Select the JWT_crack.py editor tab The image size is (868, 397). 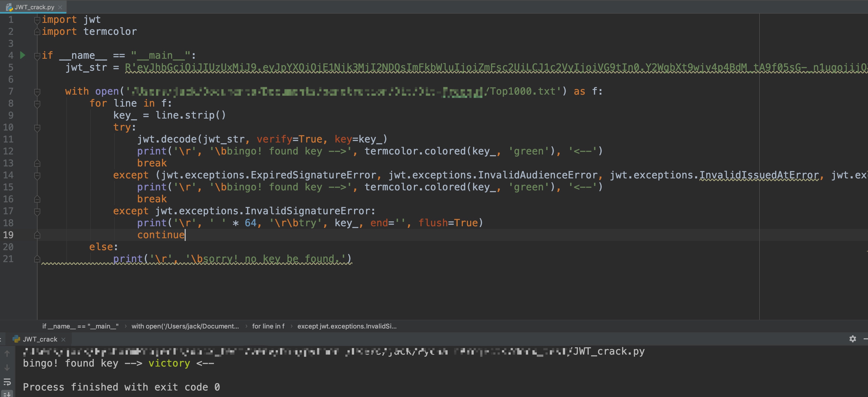(33, 7)
